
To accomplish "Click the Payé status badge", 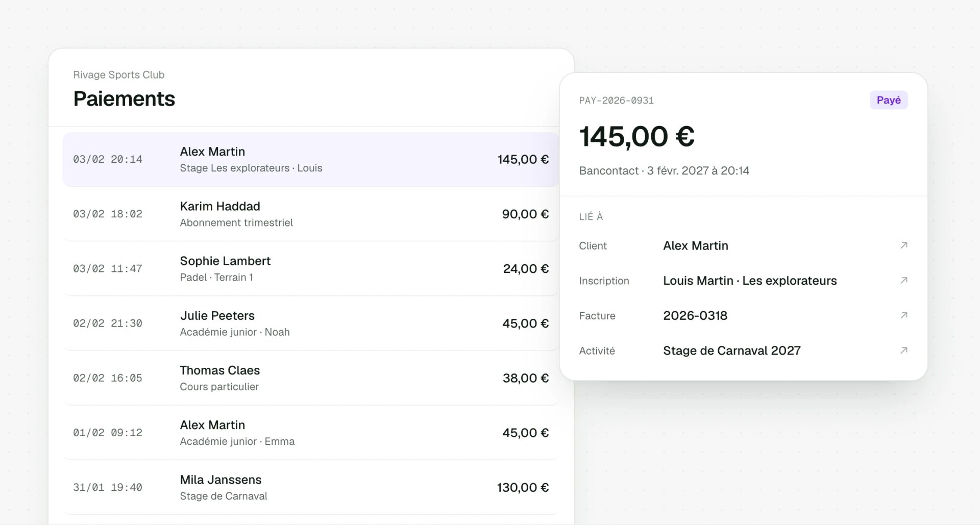I will click(x=889, y=100).
